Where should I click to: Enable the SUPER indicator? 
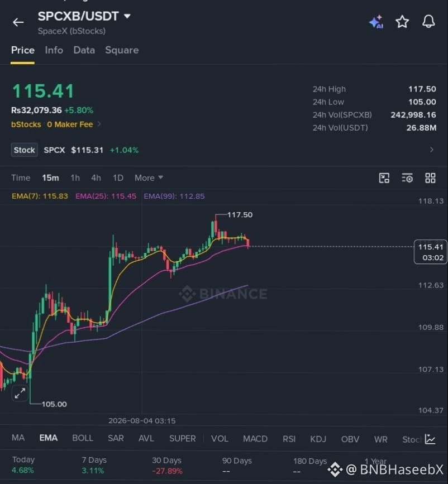(x=183, y=439)
